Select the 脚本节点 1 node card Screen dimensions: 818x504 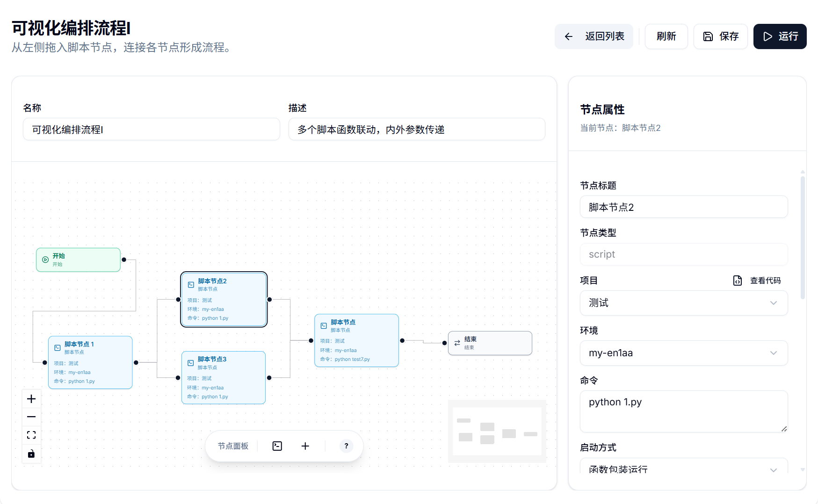click(x=90, y=362)
